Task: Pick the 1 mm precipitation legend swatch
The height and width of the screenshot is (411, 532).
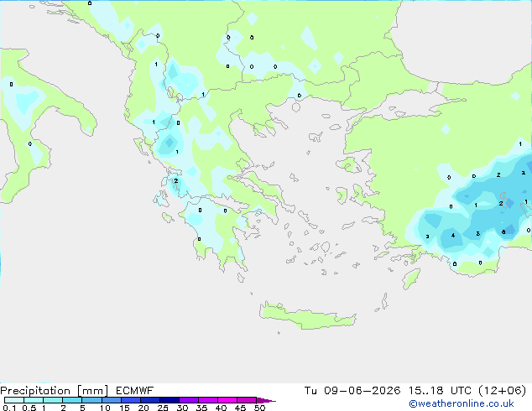Action: pyautogui.click(x=53, y=400)
